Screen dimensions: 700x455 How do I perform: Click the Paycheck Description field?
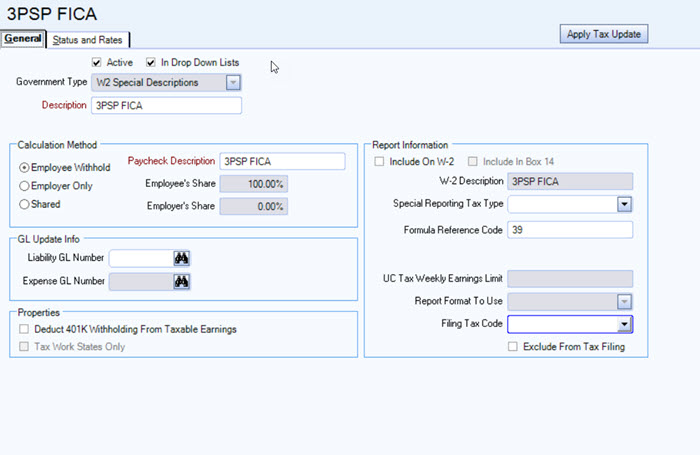[x=282, y=161]
